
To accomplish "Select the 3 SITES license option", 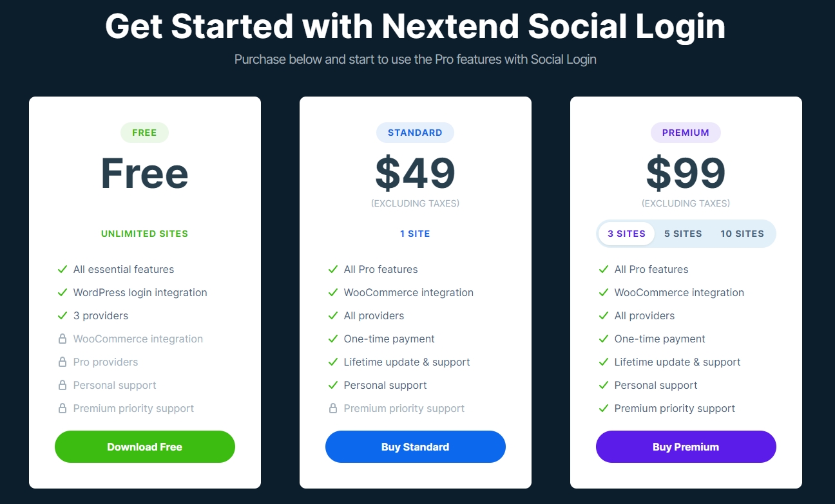I will point(626,234).
